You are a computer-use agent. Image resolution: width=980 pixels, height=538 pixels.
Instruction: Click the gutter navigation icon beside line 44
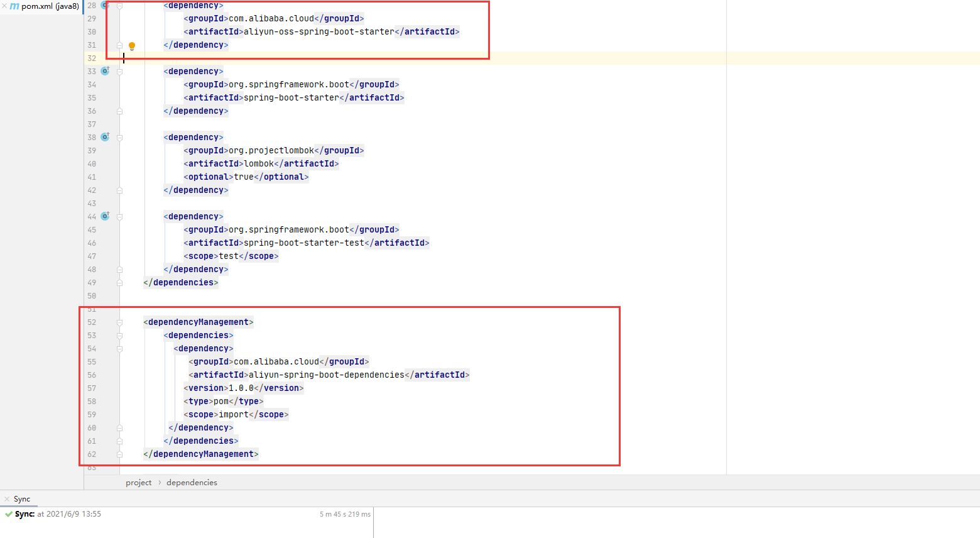(105, 216)
